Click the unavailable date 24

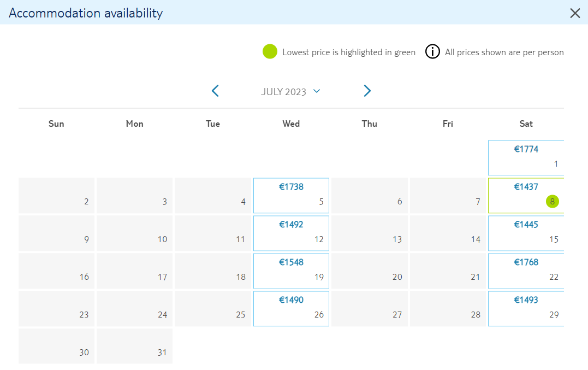135,308
